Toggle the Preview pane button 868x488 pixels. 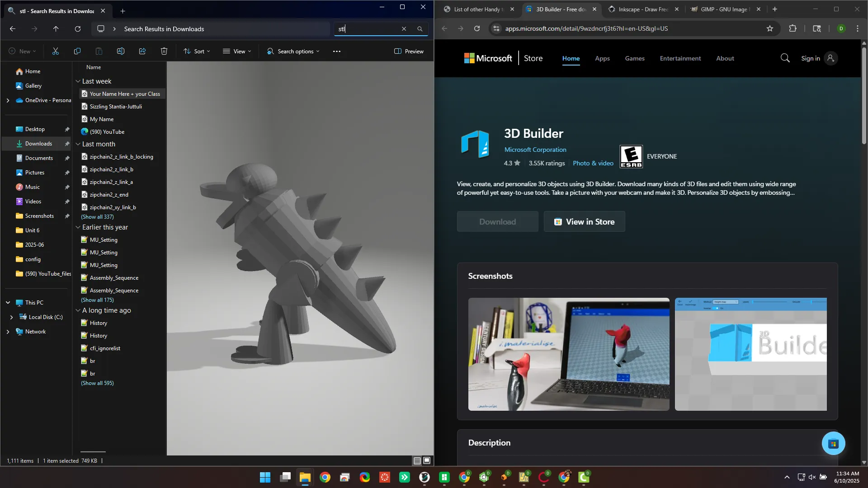(409, 52)
